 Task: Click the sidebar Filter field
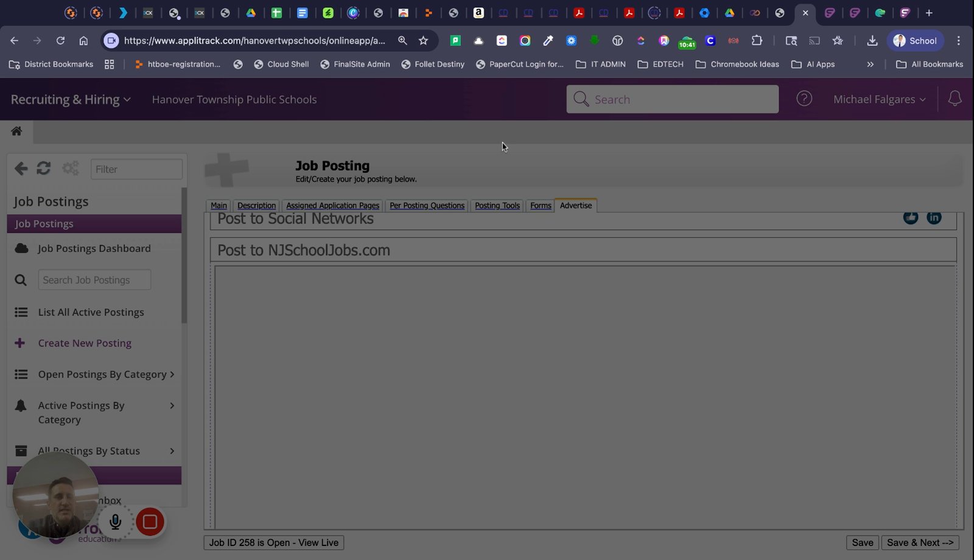[136, 169]
